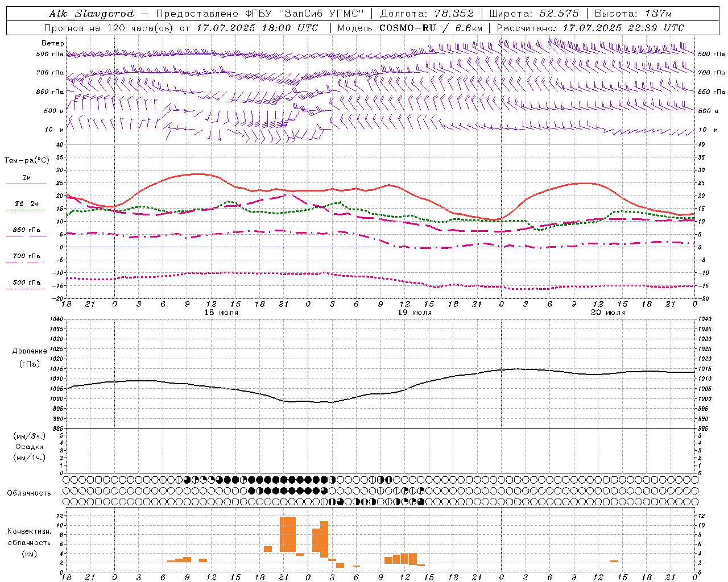Select the 'Модель COSMO-RU / 6.6км' label
This screenshot has height=582, width=728.
(410, 28)
